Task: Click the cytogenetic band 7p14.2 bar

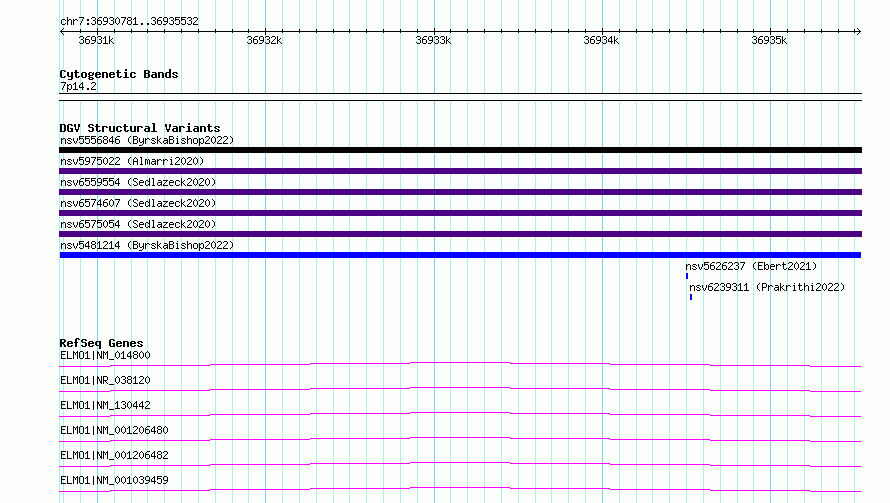Action: pyautogui.click(x=460, y=97)
